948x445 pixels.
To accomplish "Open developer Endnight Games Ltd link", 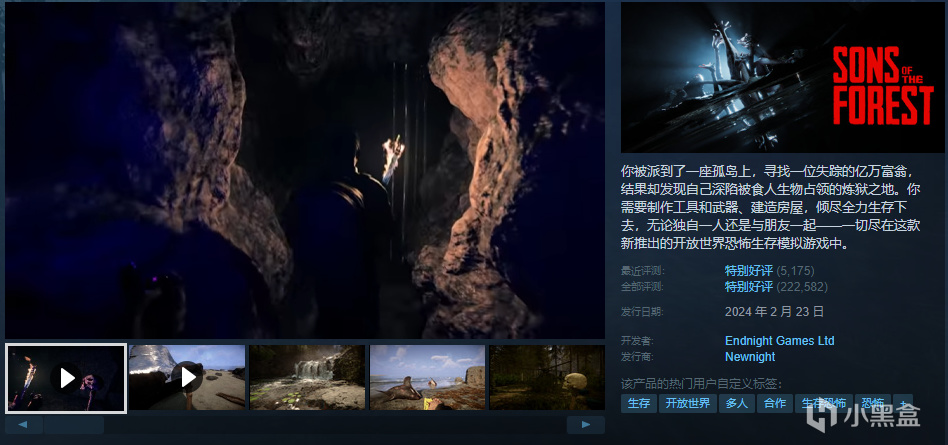I will [x=779, y=341].
